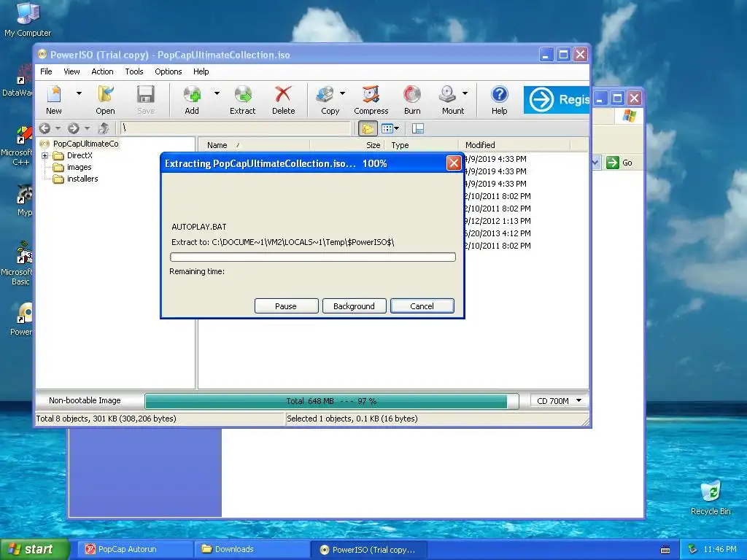Open the Add dropdown arrow
Image resolution: width=747 pixels, height=560 pixels.
click(x=217, y=94)
